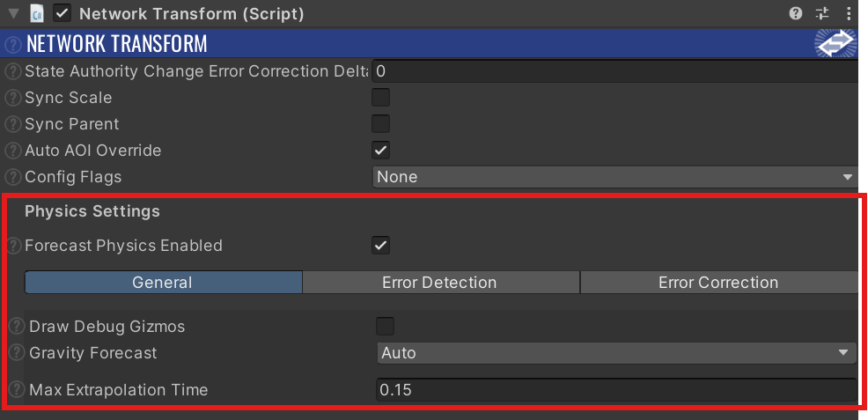Collapse the Network Transform component foldout
The width and height of the screenshot is (868, 420).
[13, 14]
